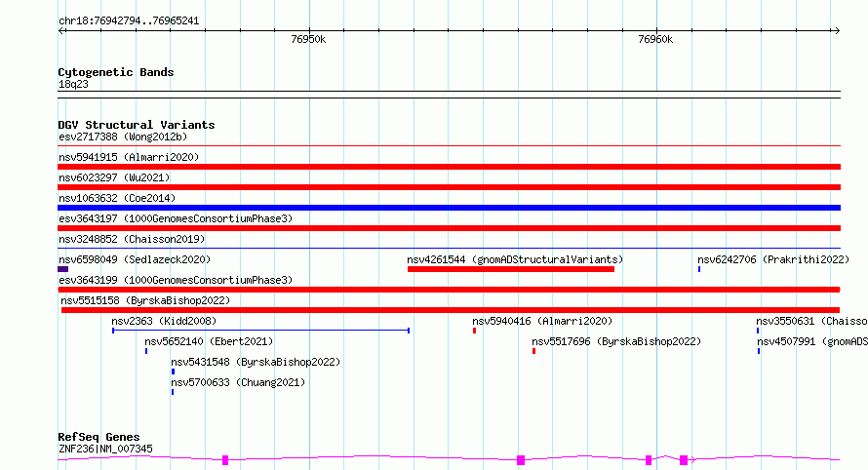The image size is (868, 470).
Task: Click the red marker under nsv5517696
Action: pos(533,351)
